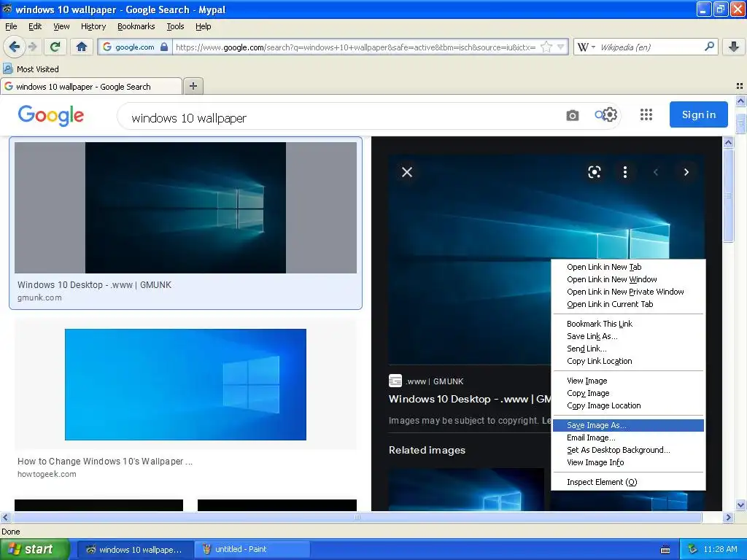Click the page scroll down arrow
Viewport: 747px width, 560px height.
(x=740, y=505)
